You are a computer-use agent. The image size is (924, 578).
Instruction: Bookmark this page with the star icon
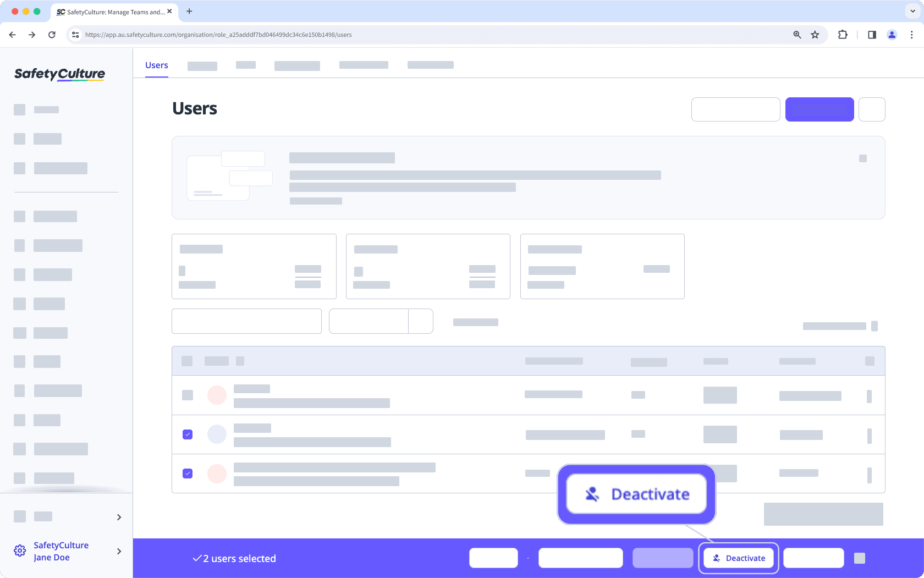tap(815, 34)
